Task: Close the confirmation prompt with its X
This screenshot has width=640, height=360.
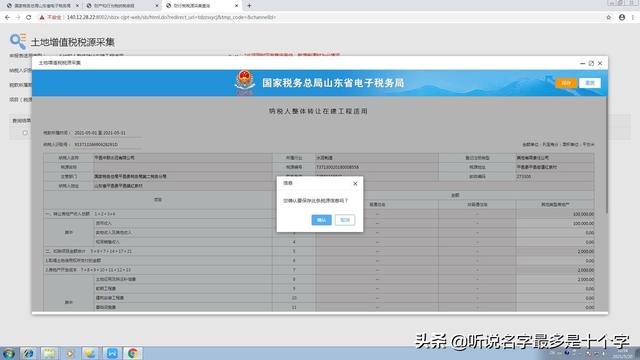Action: [x=355, y=184]
